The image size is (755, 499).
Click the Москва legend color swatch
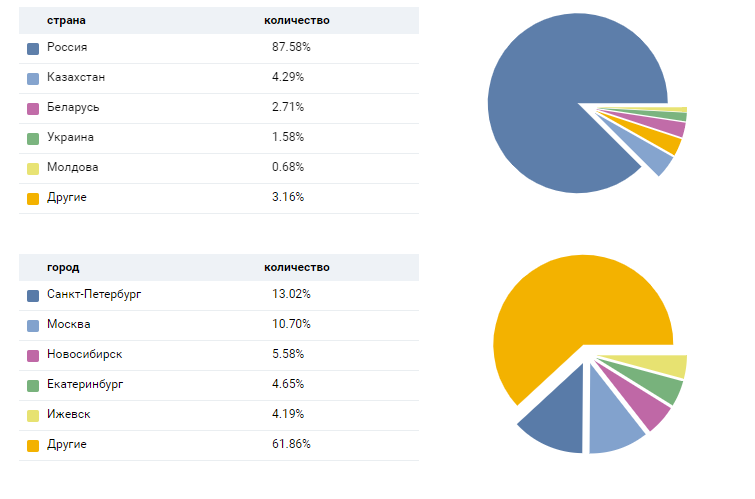(x=33, y=325)
